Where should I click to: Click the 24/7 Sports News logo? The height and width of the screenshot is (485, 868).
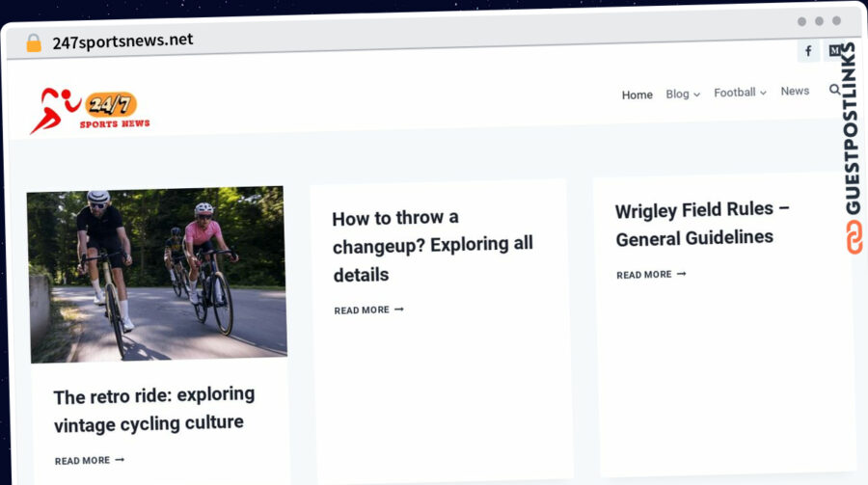tap(90, 111)
